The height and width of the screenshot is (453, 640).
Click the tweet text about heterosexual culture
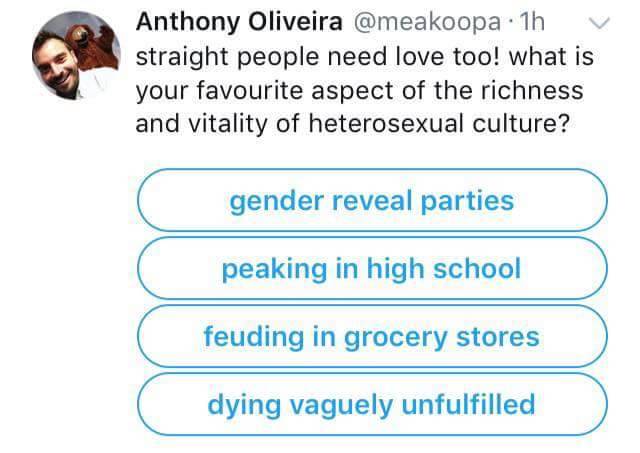click(x=363, y=90)
